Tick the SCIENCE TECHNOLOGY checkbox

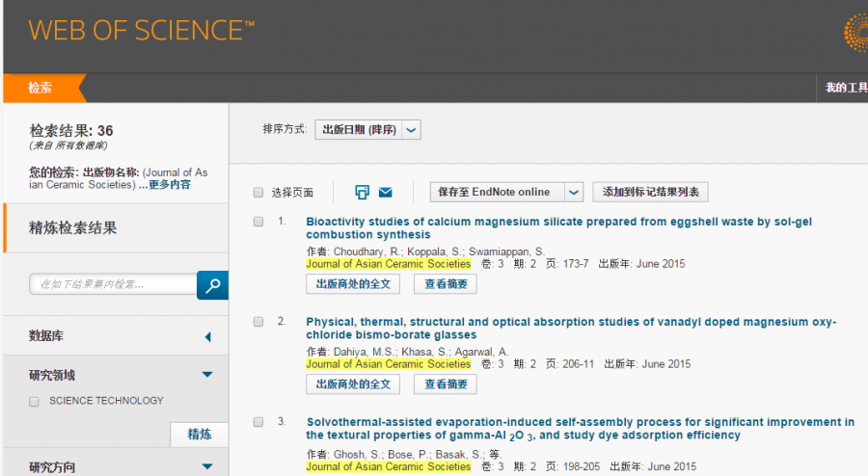click(35, 401)
